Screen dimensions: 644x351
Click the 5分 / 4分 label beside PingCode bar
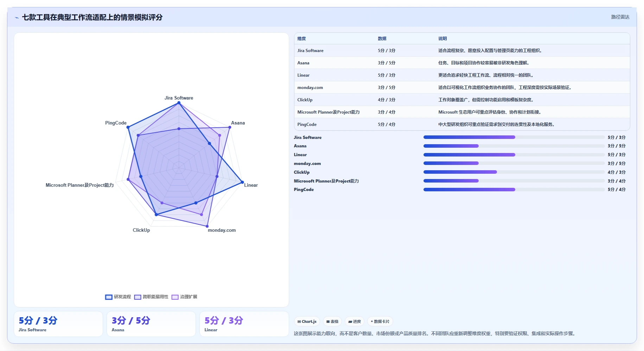pyautogui.click(x=617, y=190)
